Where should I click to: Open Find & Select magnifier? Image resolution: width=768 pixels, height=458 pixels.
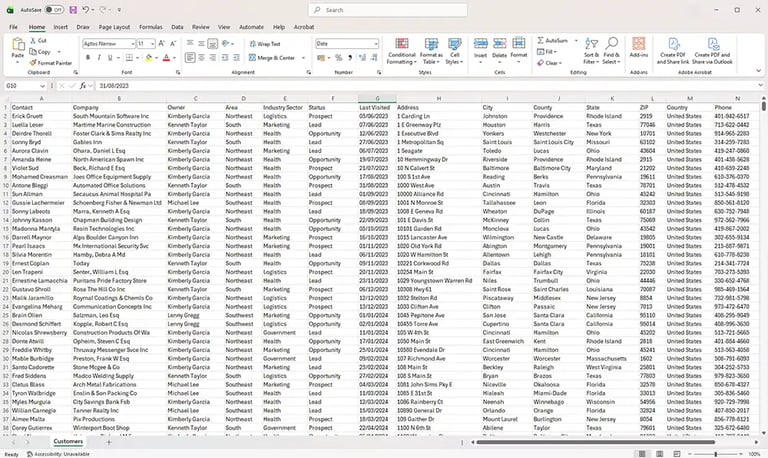pyautogui.click(x=611, y=51)
